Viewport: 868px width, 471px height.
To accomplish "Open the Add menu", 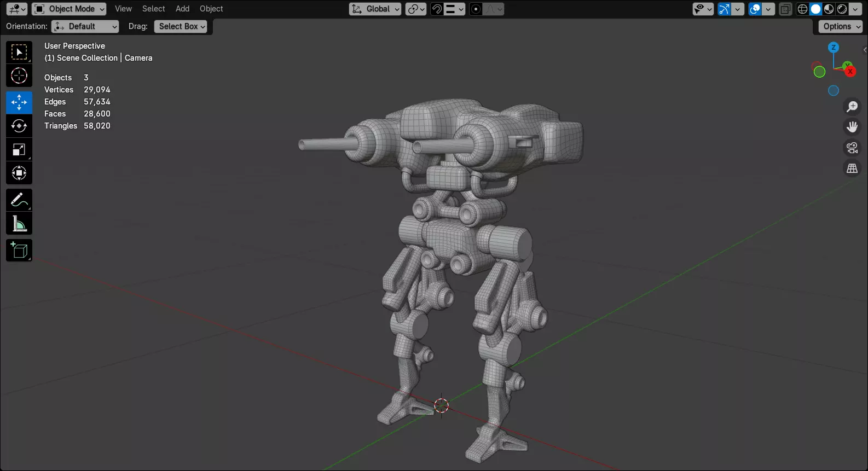I will 182,9.
